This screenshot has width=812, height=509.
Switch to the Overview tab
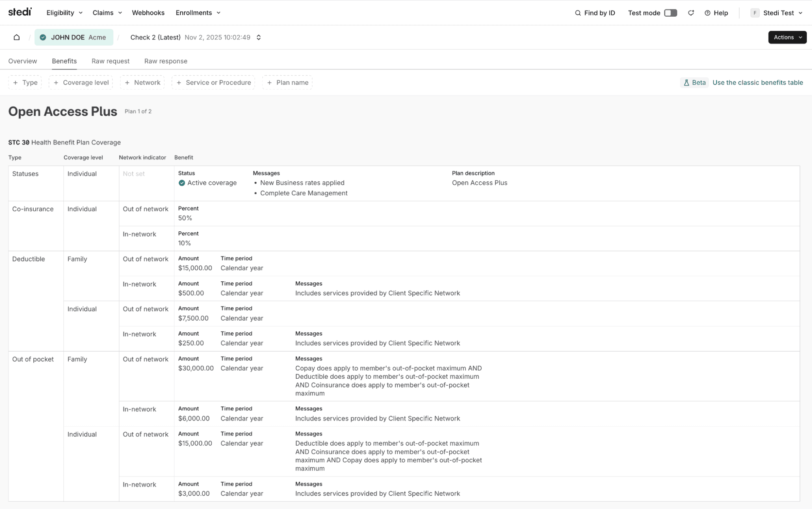pyautogui.click(x=22, y=61)
